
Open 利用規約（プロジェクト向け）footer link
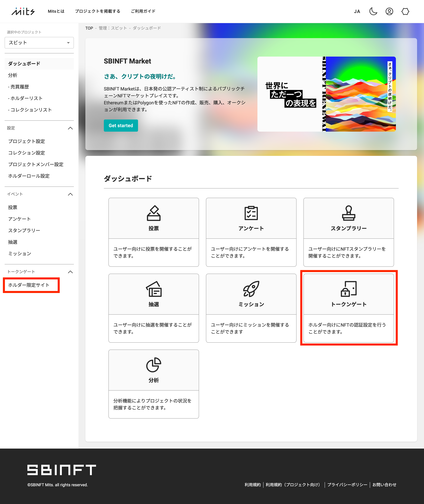point(294,485)
